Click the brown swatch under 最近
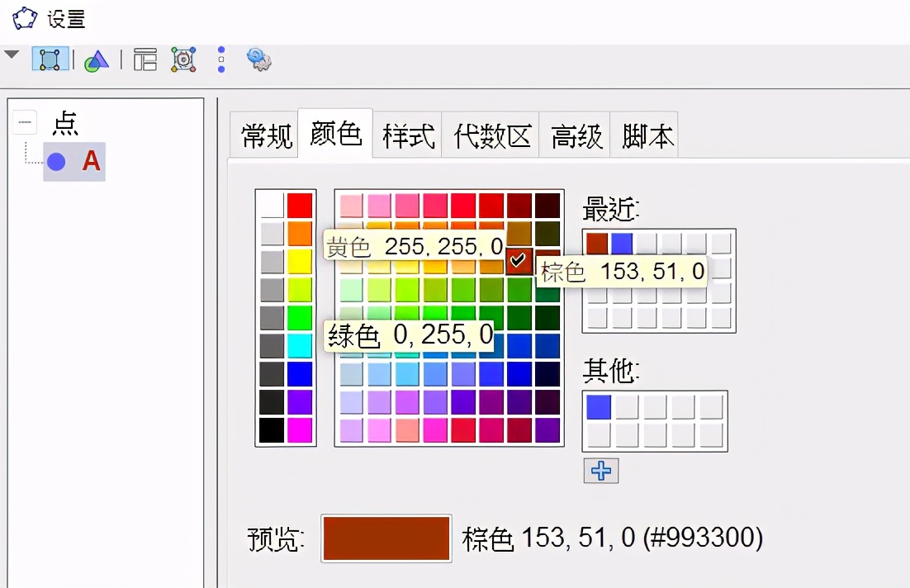The width and height of the screenshot is (910, 588). [x=597, y=243]
